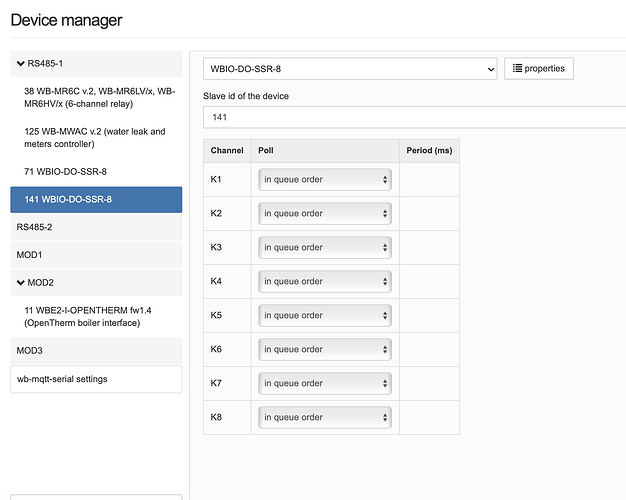
Task: Collapse the MOD2 port chevron
Action: pos(21,283)
